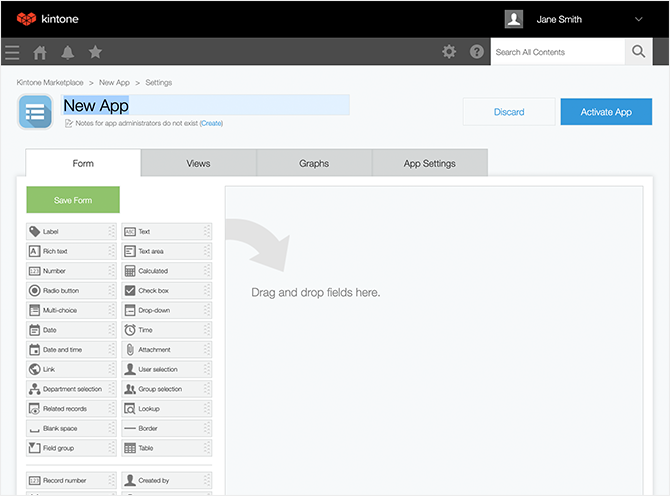Select the Related records field
The image size is (670, 496).
[x=71, y=408]
